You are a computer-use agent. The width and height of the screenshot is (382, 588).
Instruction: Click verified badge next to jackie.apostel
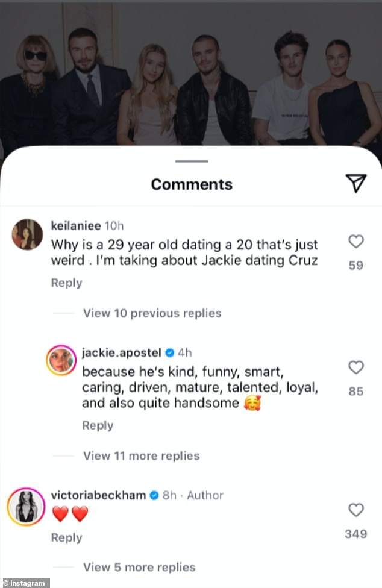171,352
